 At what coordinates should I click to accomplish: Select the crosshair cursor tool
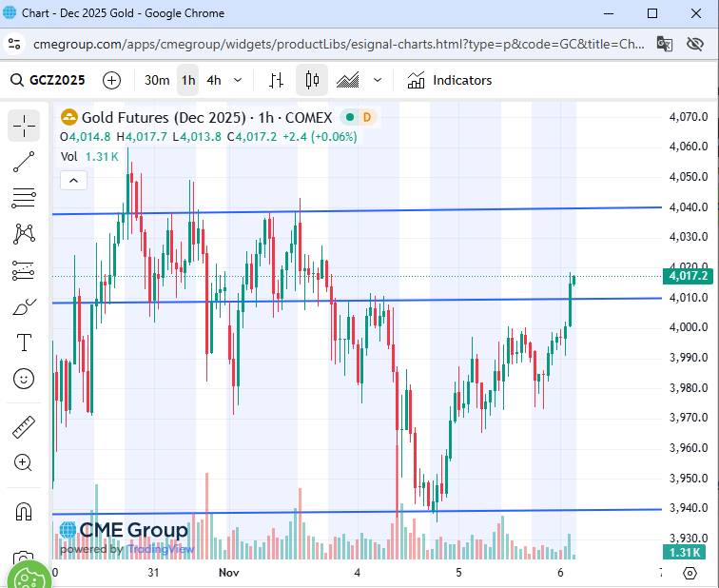coord(24,126)
